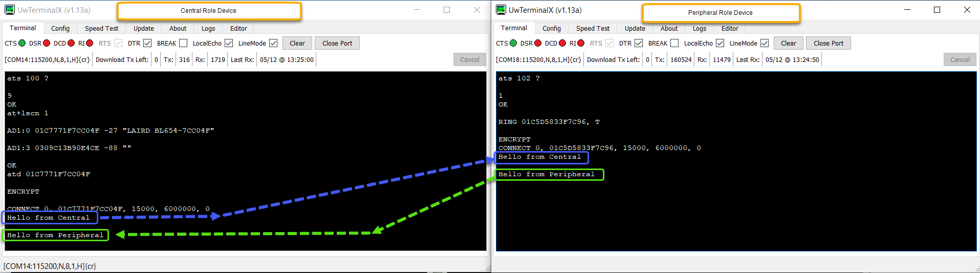
Task: Click 'ats 100 ?' line in Central terminal
Action: [28, 78]
